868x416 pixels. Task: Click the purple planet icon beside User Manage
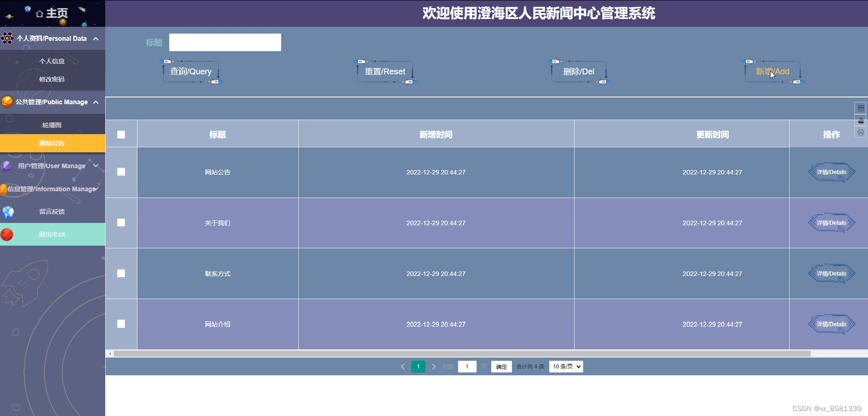point(6,166)
